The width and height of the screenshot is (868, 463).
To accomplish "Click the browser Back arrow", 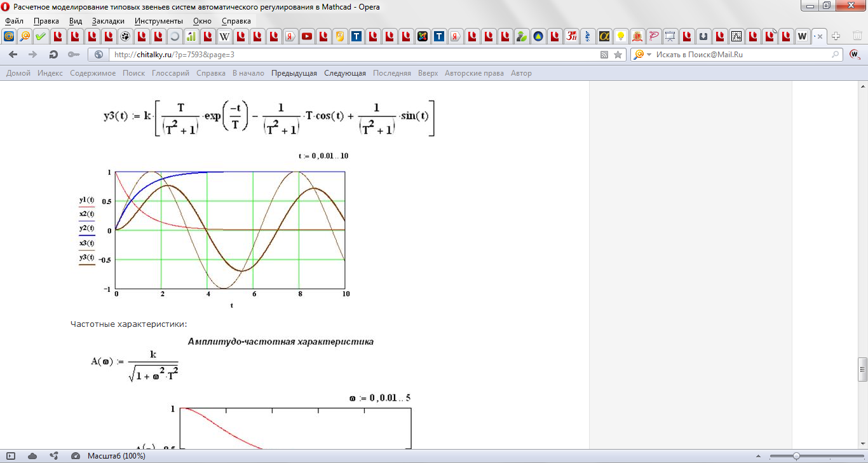I will tap(13, 55).
